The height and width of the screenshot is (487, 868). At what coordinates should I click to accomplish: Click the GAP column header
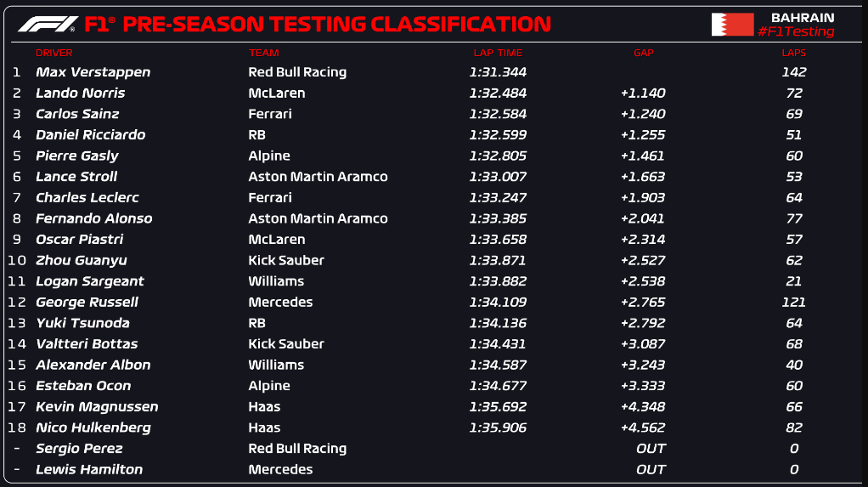643,53
